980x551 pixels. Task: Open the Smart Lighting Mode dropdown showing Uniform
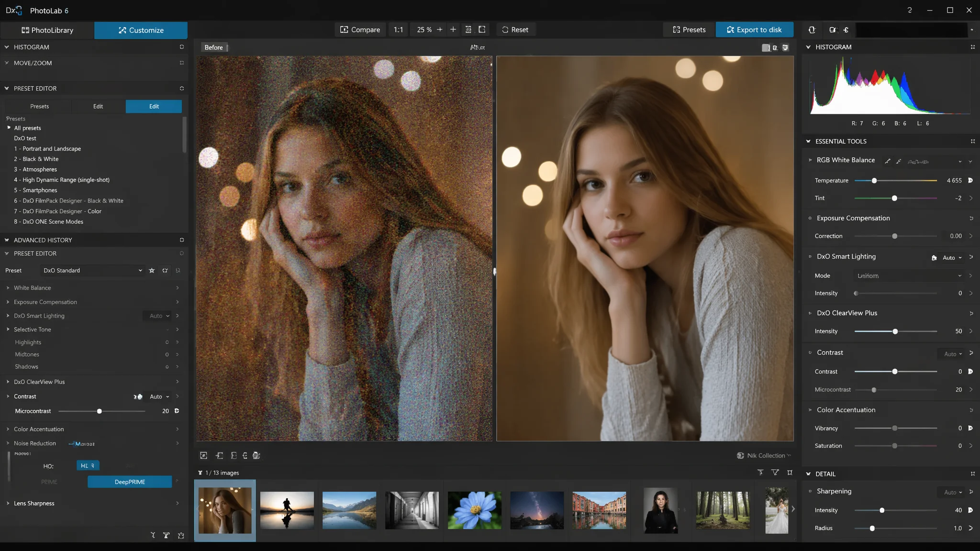pos(908,276)
